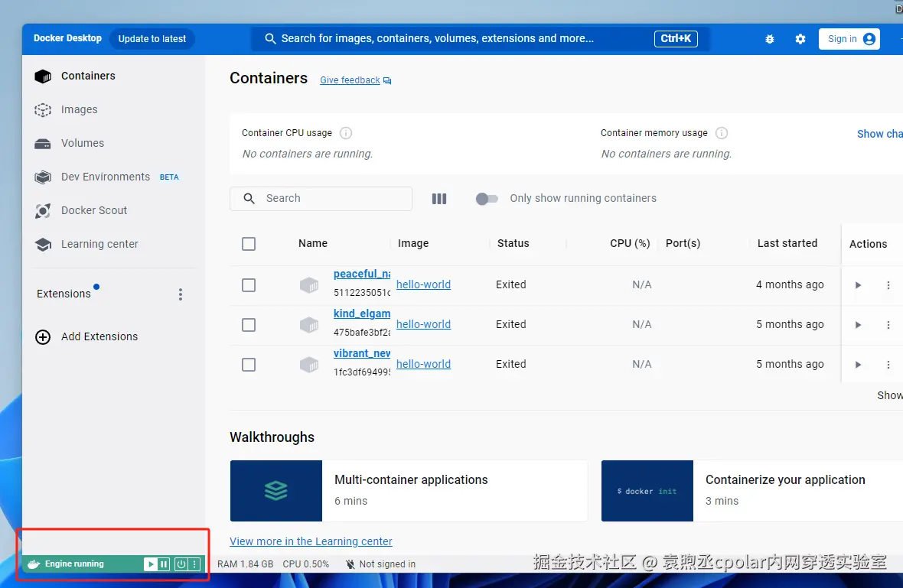The height and width of the screenshot is (588, 903).
Task: Click the engine power quit icon
Action: click(181, 564)
